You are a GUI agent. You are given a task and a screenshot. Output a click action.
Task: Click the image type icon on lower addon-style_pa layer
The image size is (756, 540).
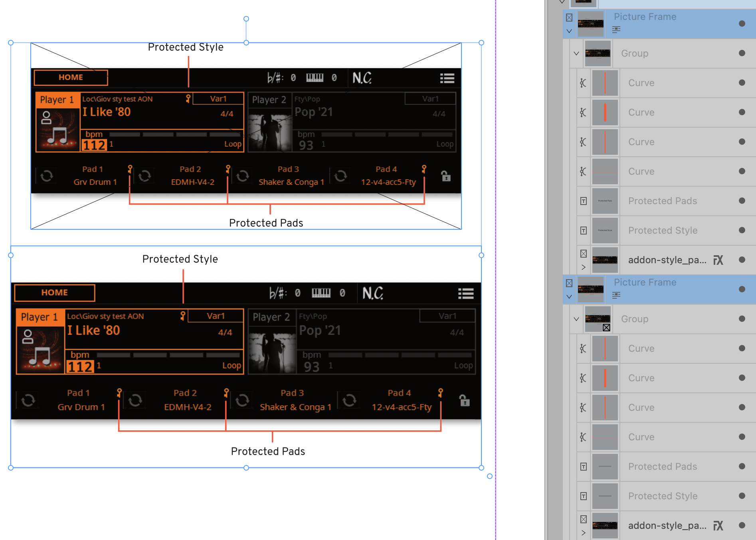(584, 519)
